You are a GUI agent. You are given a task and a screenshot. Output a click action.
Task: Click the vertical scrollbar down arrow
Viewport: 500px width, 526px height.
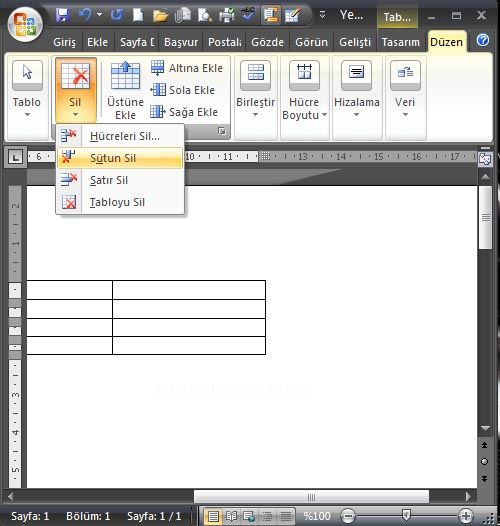(485, 428)
